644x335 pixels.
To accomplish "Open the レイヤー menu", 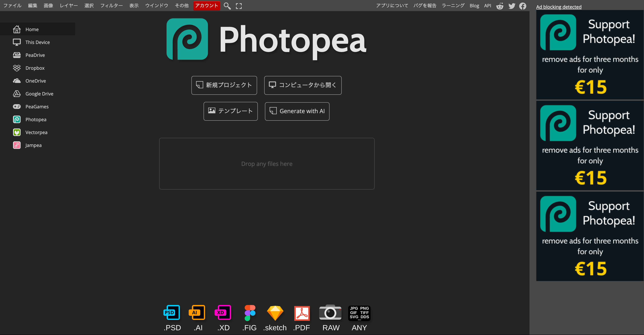I will (69, 6).
